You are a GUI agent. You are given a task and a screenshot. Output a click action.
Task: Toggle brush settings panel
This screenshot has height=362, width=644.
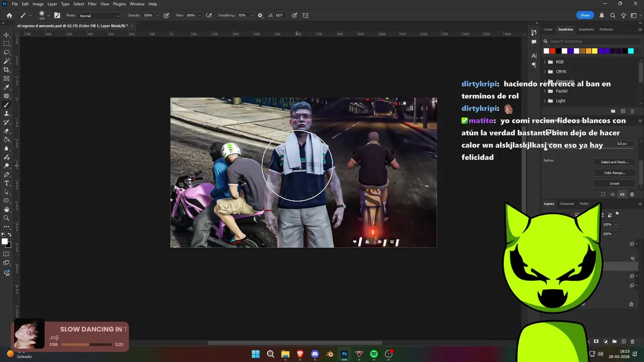tap(57, 16)
